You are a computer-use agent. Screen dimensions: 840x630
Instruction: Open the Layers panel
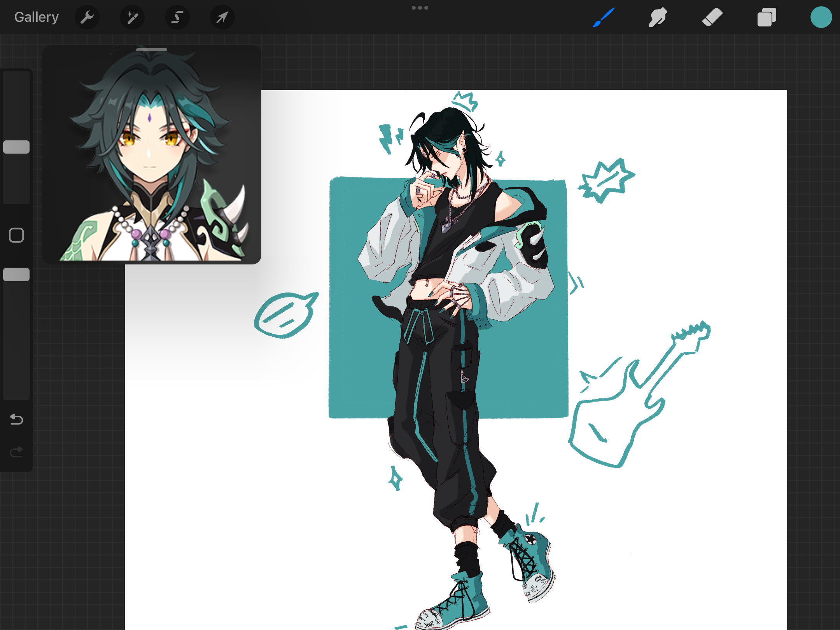[766, 17]
